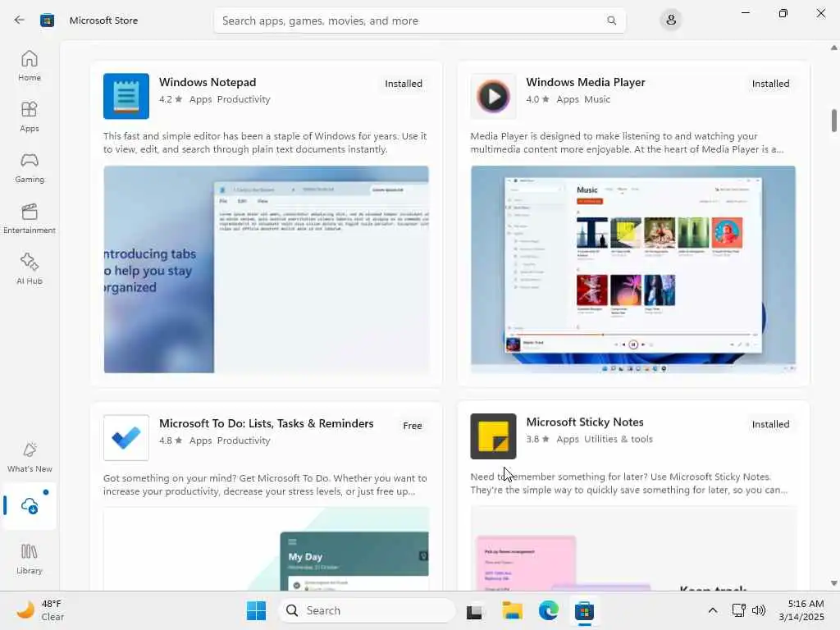Click the Media Player screenshot thumbnail
The image size is (840, 630).
tap(633, 269)
